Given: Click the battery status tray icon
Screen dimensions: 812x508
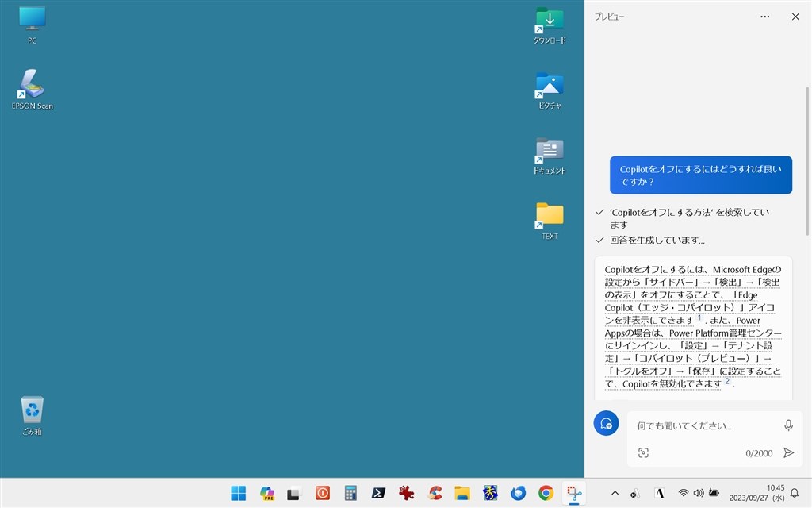Looking at the screenshot, I should [x=714, y=493].
